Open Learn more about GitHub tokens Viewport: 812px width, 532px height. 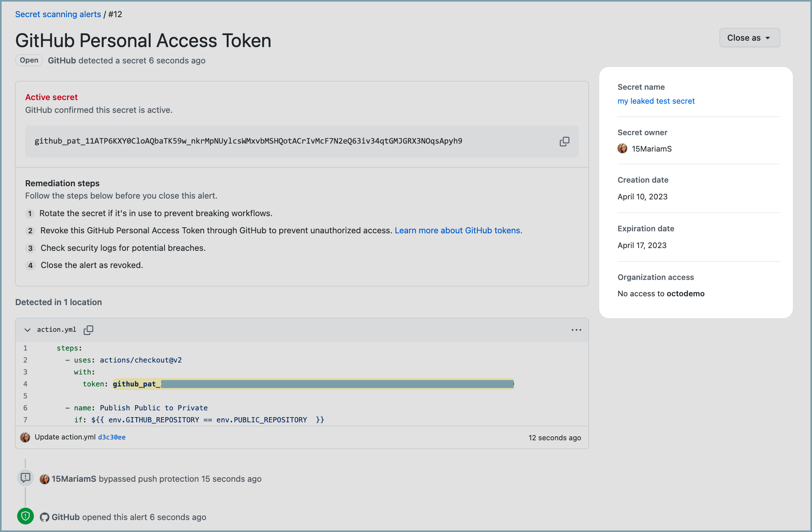[458, 231]
